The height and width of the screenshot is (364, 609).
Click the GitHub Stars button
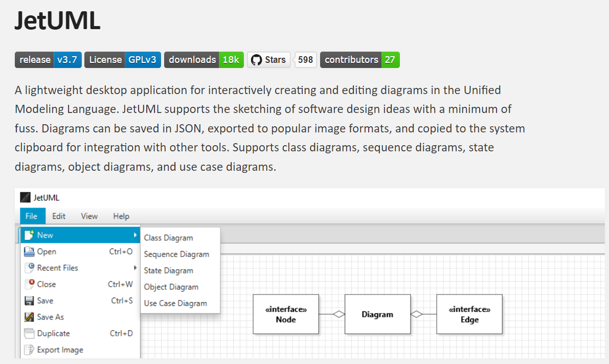click(269, 60)
